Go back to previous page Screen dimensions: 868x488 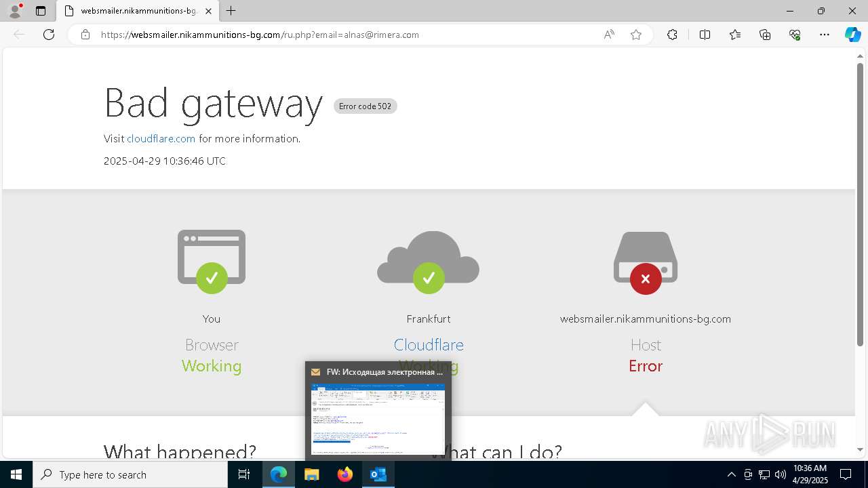[x=19, y=35]
